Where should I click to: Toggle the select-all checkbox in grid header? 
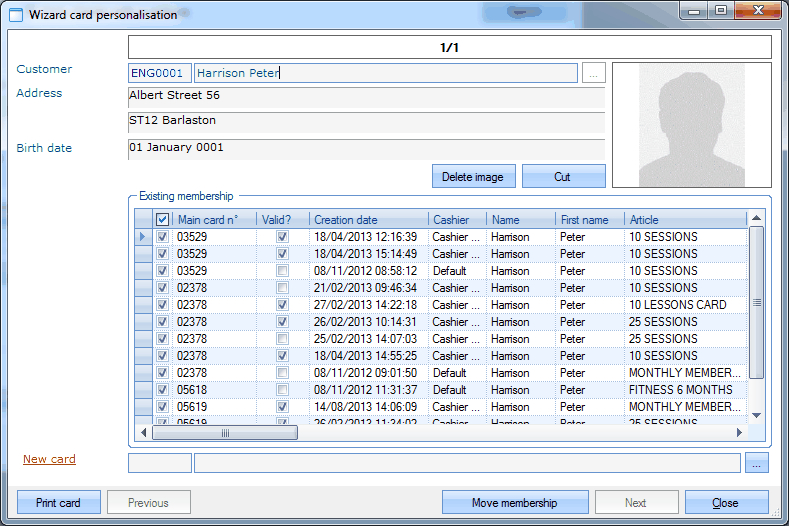tap(162, 219)
